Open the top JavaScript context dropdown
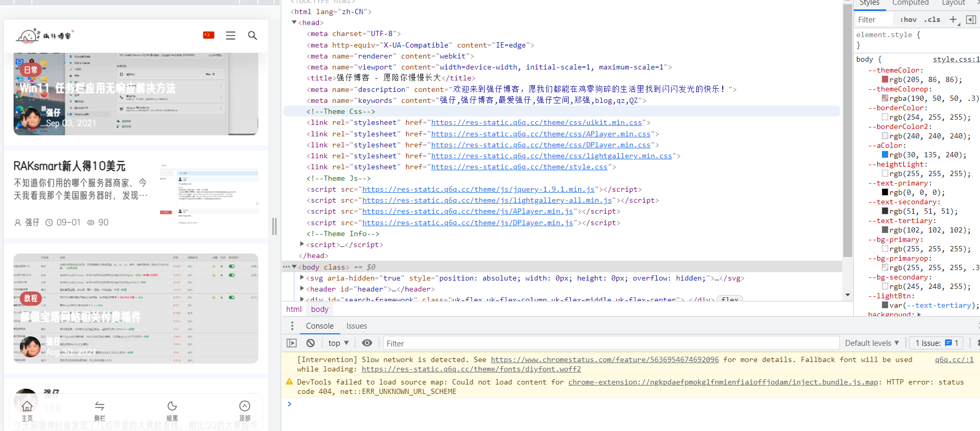 tap(338, 343)
